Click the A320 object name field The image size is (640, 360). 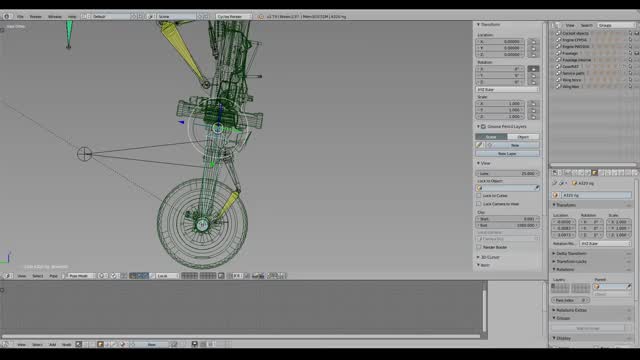point(596,196)
